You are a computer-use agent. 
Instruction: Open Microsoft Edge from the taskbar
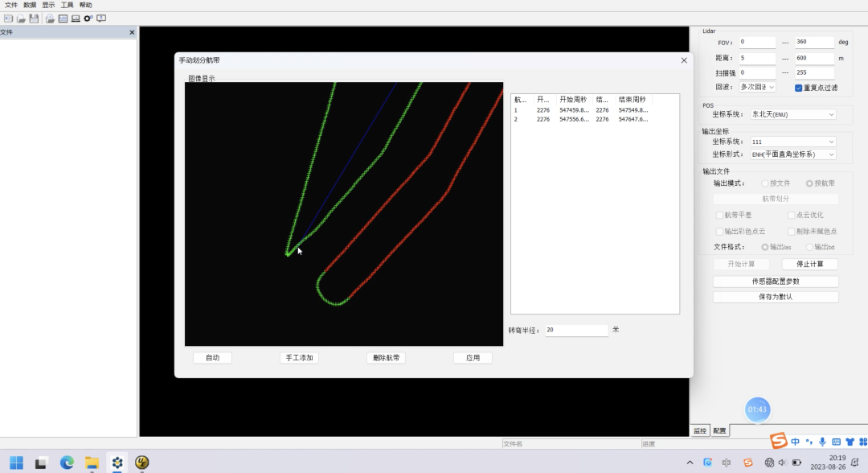point(67,463)
